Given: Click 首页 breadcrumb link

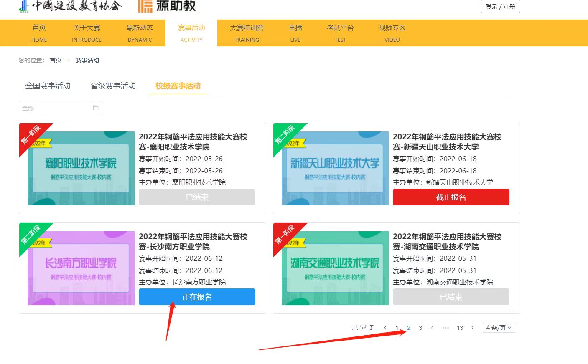Looking at the screenshot, I should [x=56, y=60].
